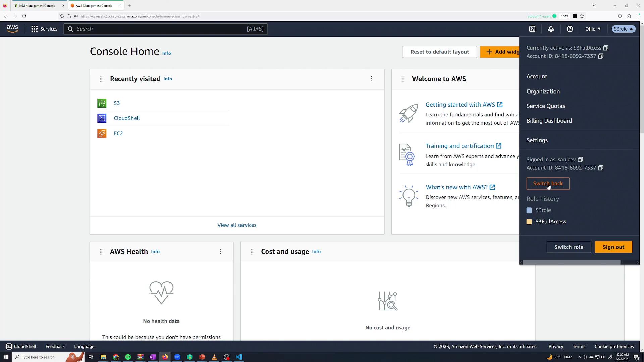Open the Services grid menu

tap(44, 29)
